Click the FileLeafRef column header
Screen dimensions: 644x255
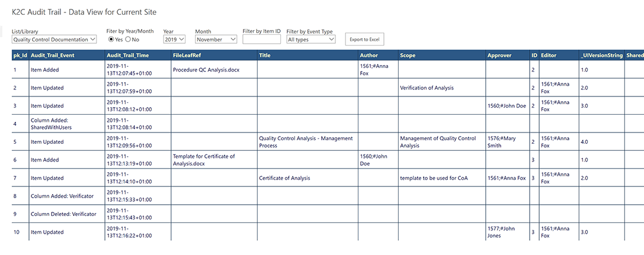pos(214,56)
